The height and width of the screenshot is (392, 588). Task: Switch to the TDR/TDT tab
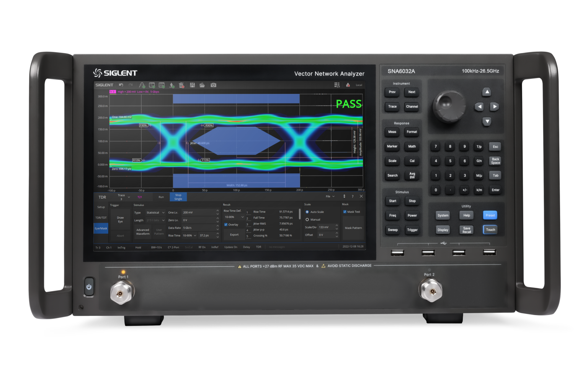pos(101,218)
